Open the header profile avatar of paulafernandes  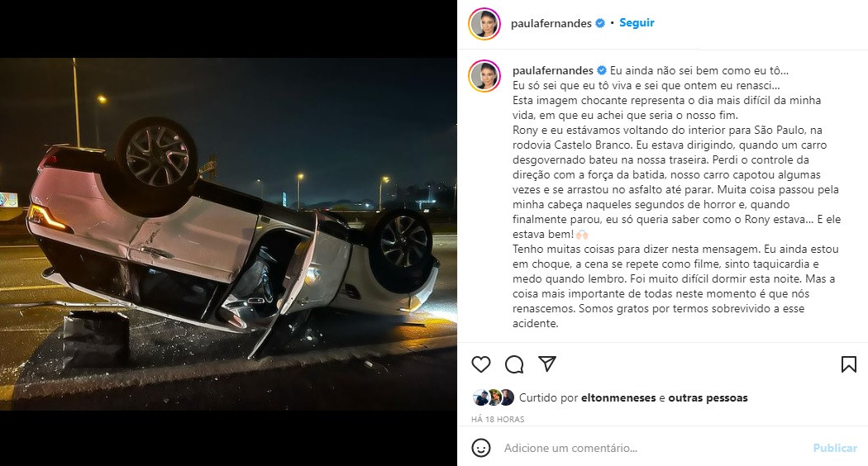[484, 24]
